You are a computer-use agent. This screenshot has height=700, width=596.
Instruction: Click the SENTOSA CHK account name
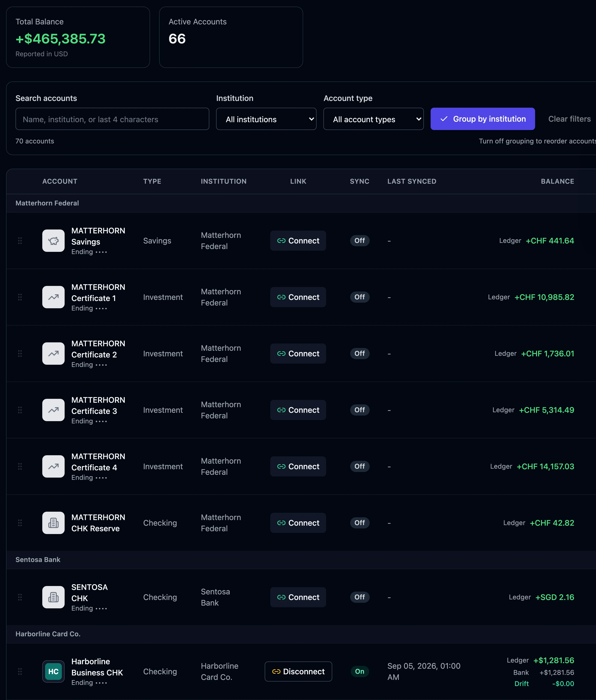pyautogui.click(x=90, y=593)
